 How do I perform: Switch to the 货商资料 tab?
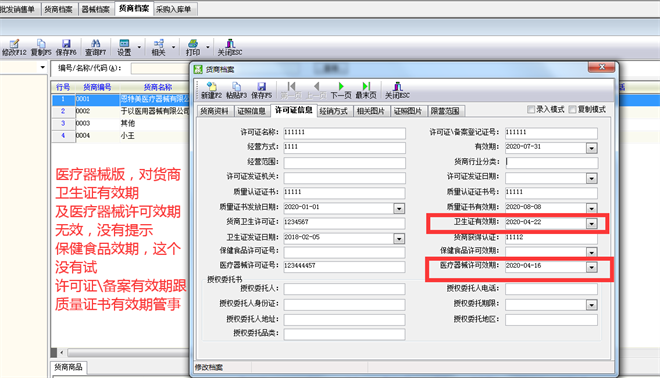[x=214, y=111]
